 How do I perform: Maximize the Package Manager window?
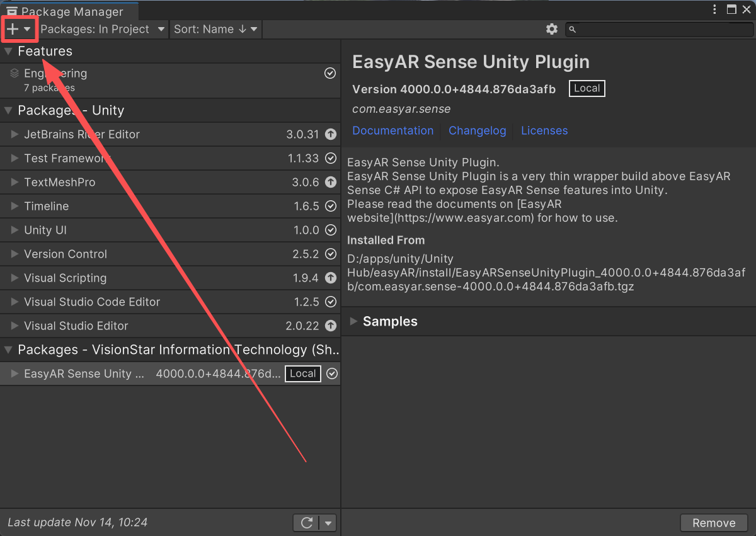(731, 9)
